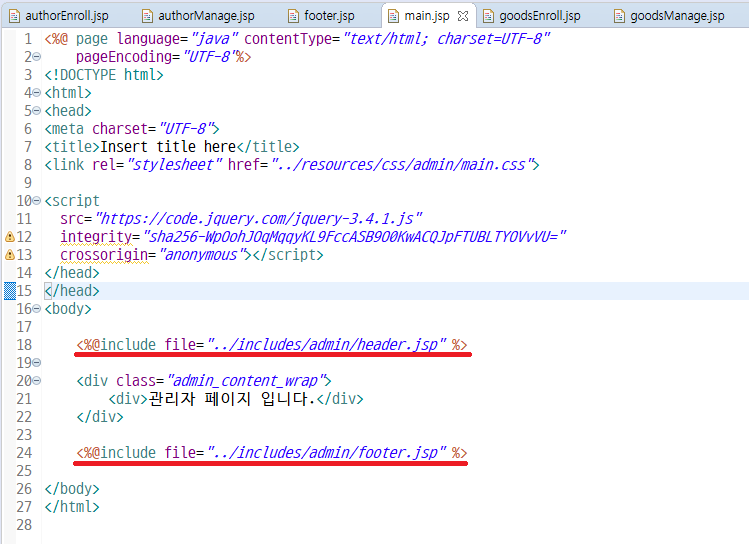Switch to the footer.jsp tab

tap(321, 16)
